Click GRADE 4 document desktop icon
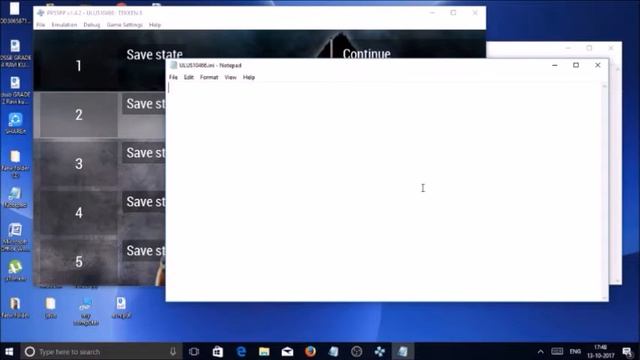 (16, 53)
